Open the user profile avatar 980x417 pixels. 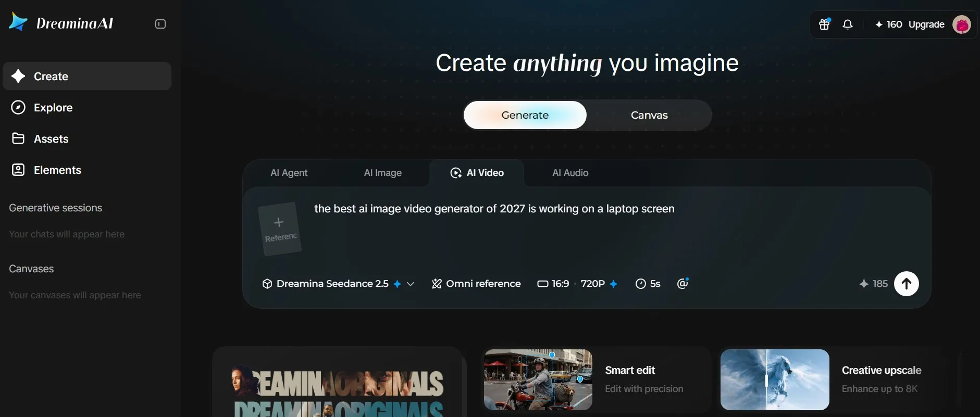point(961,24)
